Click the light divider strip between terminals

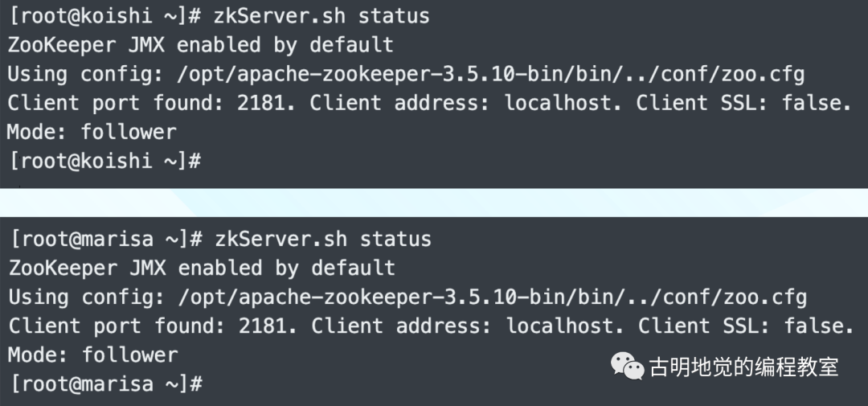tap(434, 202)
